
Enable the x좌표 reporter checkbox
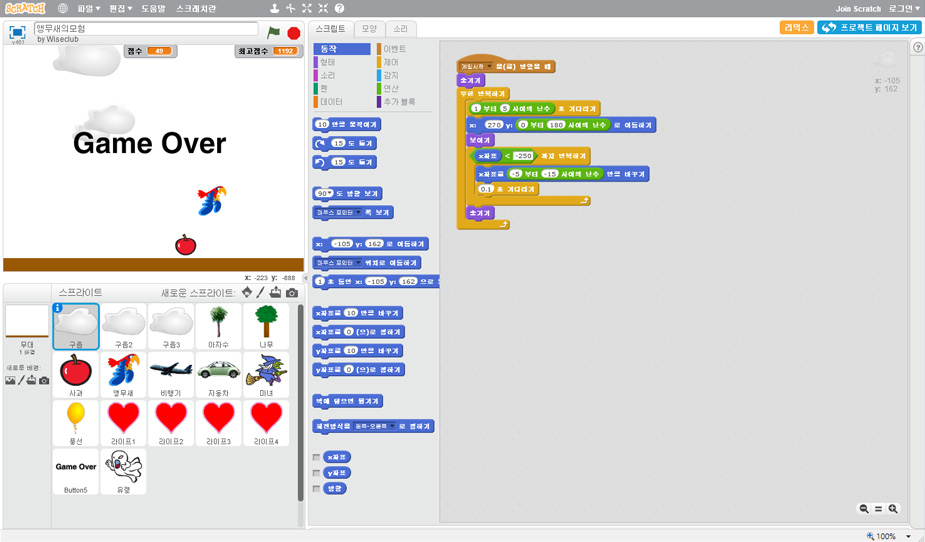pos(317,457)
